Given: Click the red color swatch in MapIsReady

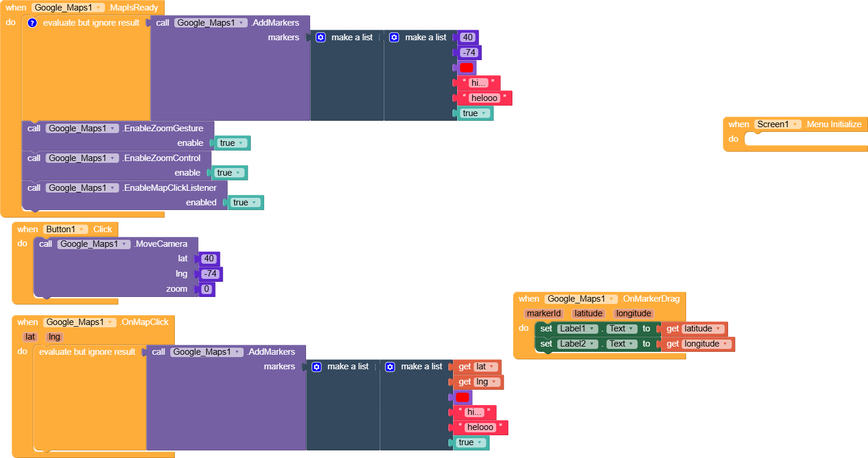Looking at the screenshot, I should [466, 68].
